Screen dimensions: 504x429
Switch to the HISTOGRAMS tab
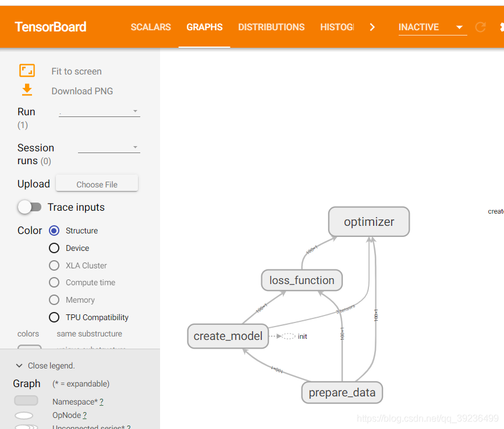[x=337, y=27]
